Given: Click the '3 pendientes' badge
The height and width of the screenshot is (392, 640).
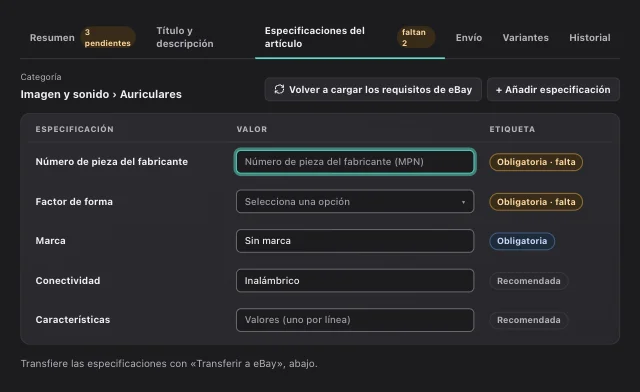Looking at the screenshot, I should pyautogui.click(x=108, y=38).
